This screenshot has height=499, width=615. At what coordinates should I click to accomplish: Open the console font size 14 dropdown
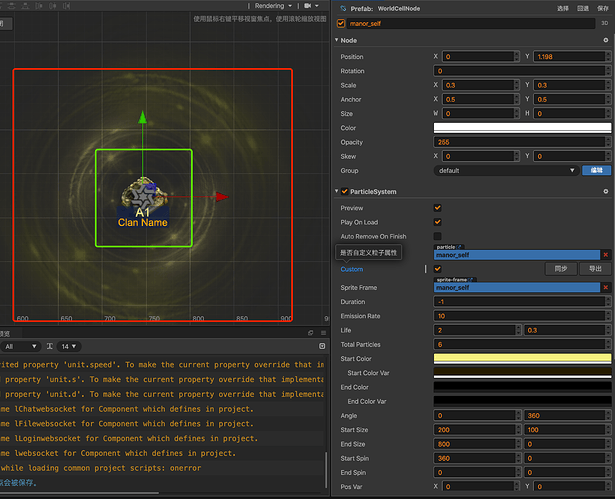click(x=68, y=346)
